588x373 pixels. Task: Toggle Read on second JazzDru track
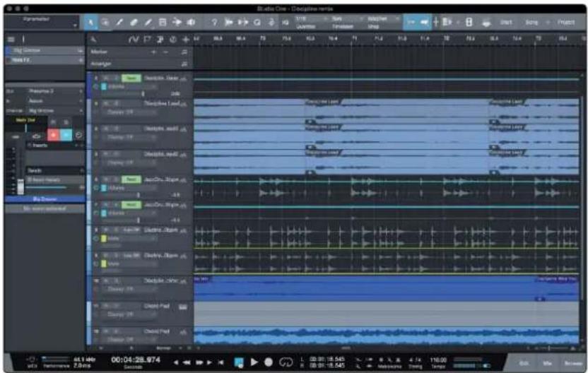(131, 205)
